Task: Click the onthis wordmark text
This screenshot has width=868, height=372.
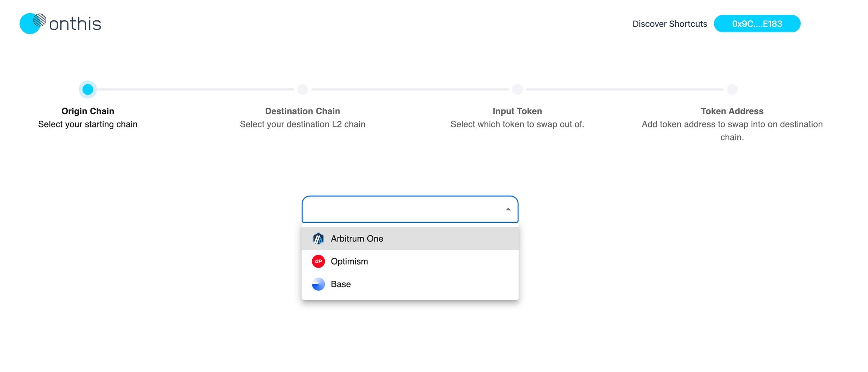Action: pos(75,24)
